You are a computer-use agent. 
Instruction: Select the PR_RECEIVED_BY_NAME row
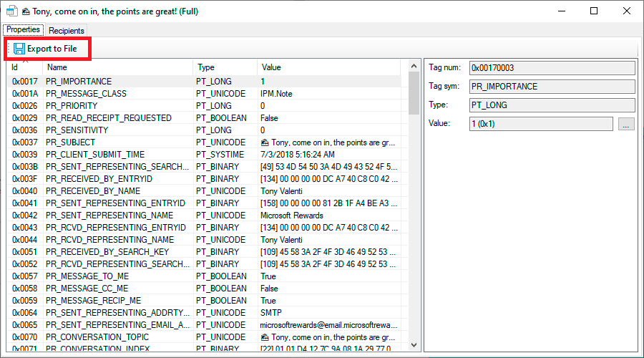pyautogui.click(x=204, y=190)
